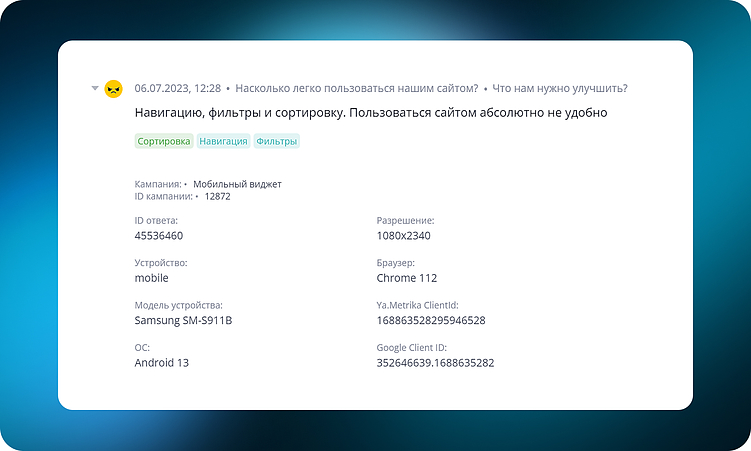Click the question 'Насколько легко пользоваться нашим сайтом?'
751x451 pixels.
point(357,88)
